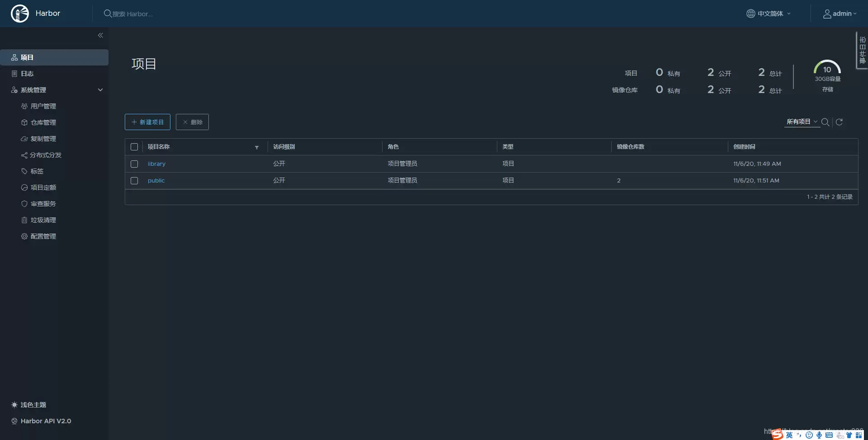Click the Sogou soft keyboard icon

point(829,435)
